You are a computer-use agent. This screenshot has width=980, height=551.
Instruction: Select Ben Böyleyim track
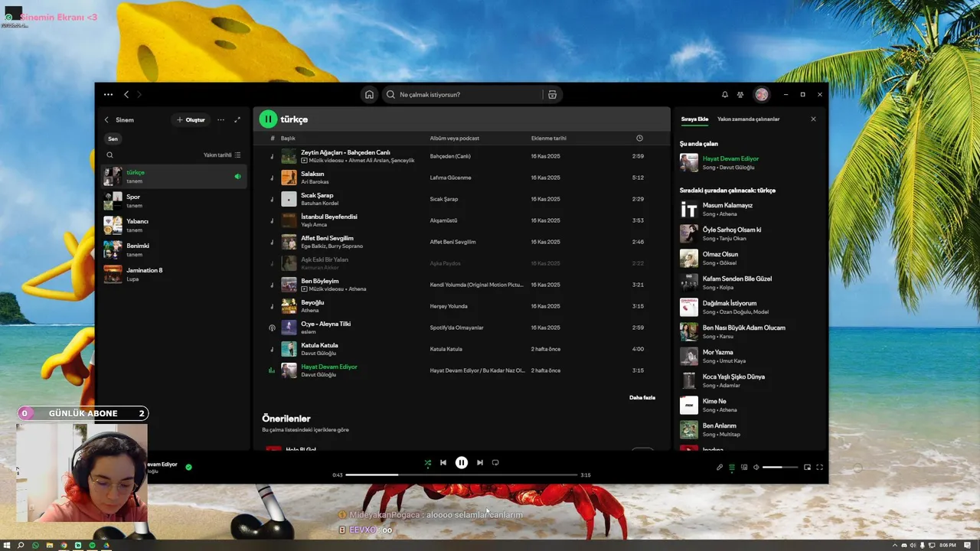click(x=462, y=285)
